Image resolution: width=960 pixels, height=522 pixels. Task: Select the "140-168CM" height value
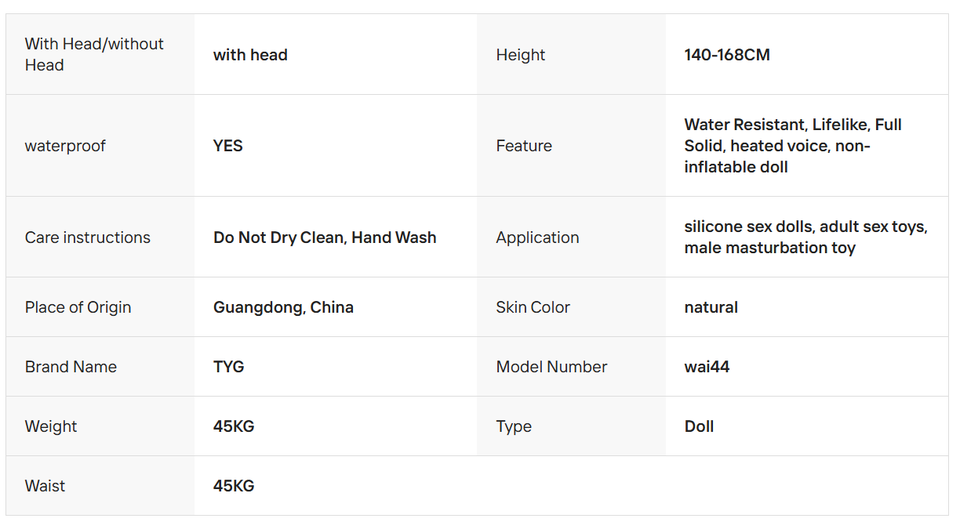point(727,55)
